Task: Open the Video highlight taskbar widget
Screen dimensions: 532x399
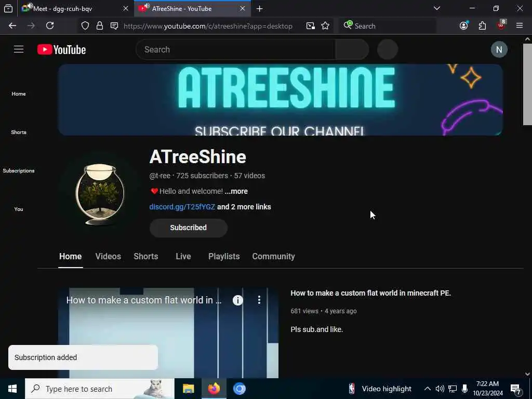Action: point(380,389)
